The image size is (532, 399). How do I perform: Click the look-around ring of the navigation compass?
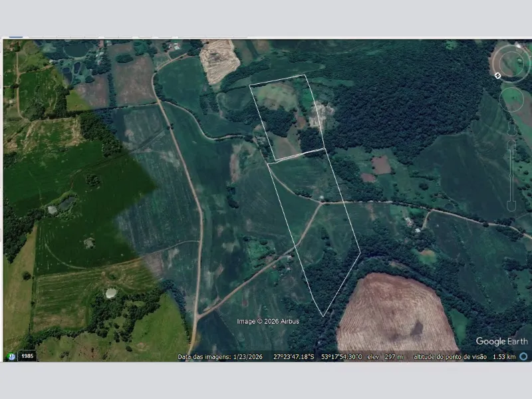click(x=511, y=63)
